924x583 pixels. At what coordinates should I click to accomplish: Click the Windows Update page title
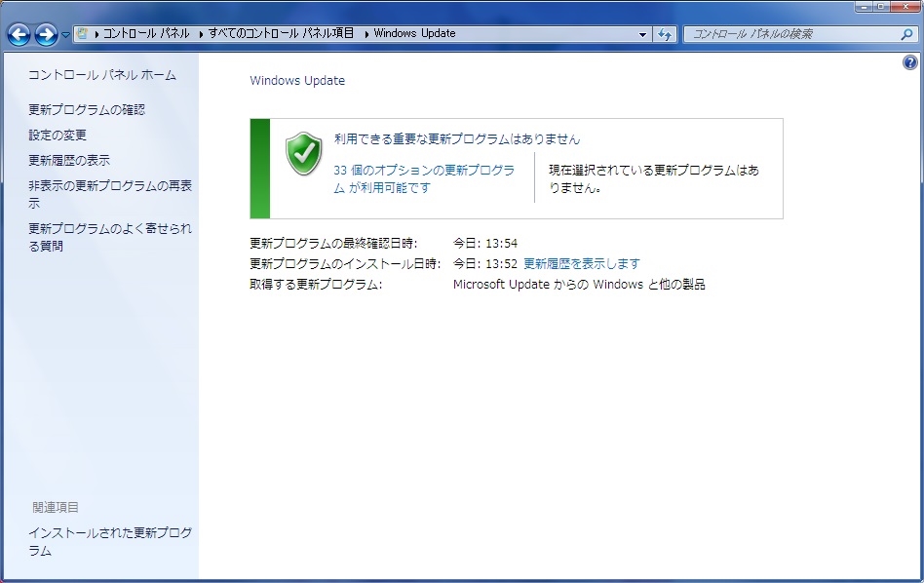[297, 81]
